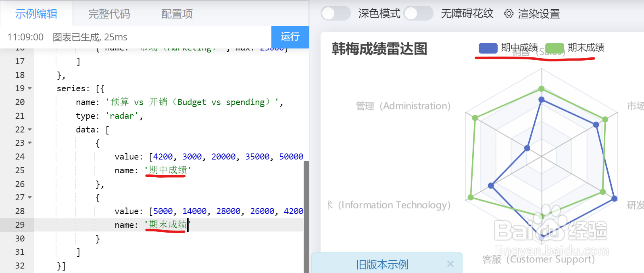Collapse code fold arrow on line 19

pyautogui.click(x=30, y=88)
